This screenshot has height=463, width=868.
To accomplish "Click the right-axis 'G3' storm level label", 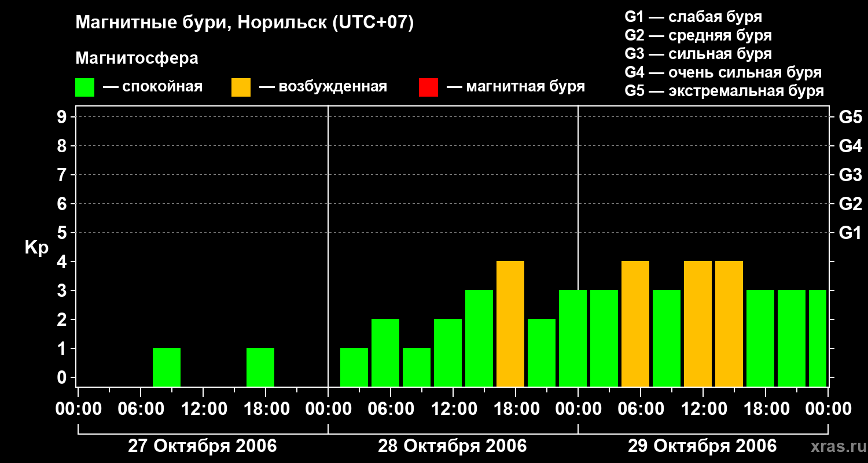I will pos(850,175).
